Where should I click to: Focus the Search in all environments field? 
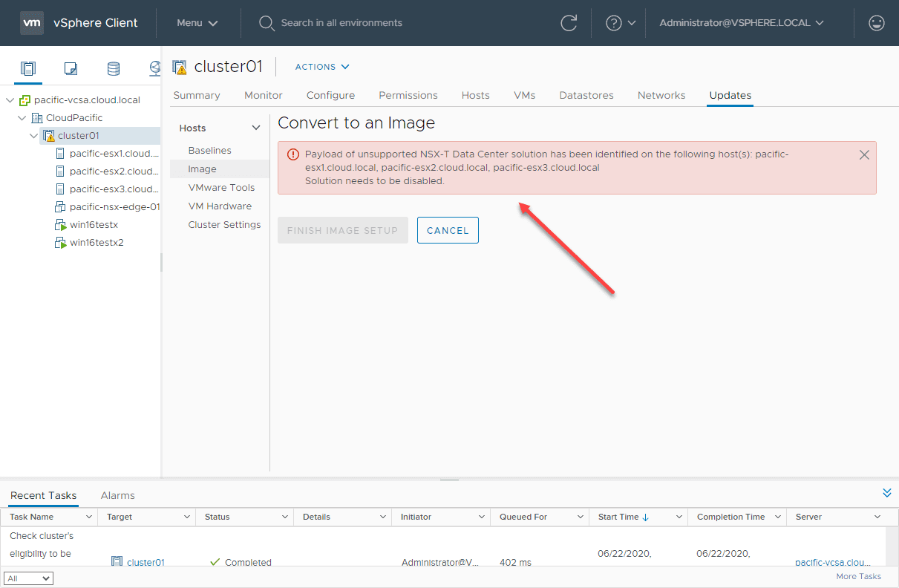pyautogui.click(x=341, y=23)
